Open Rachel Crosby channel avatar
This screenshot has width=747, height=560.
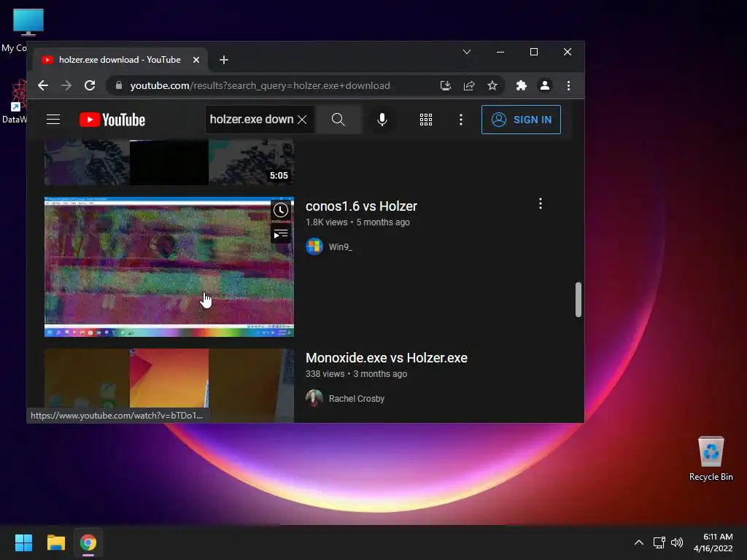tap(314, 398)
